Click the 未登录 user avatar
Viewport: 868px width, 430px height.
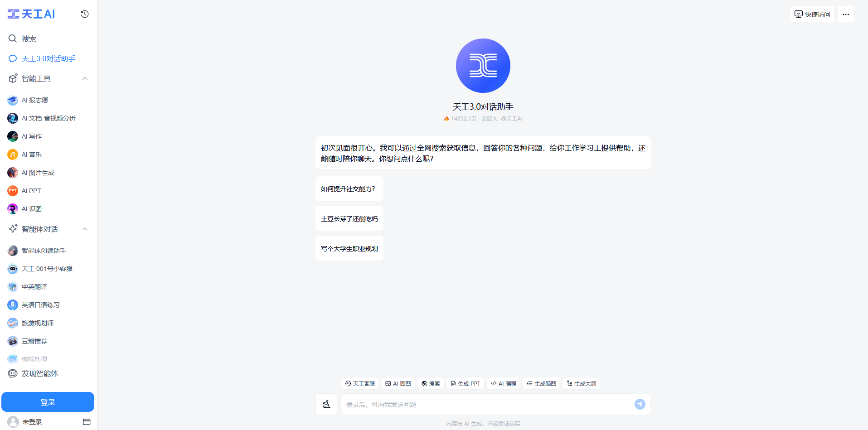click(13, 422)
